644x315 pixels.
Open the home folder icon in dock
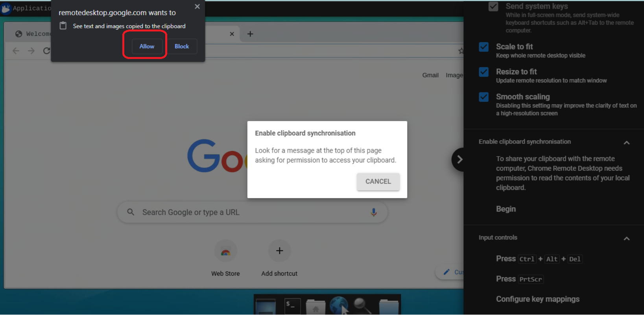click(316, 307)
